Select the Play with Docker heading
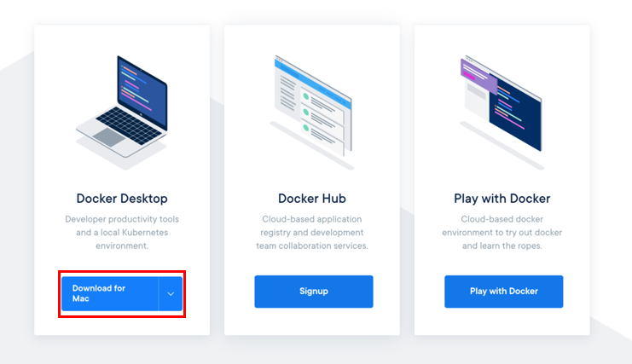Viewport: 632px width, 364px height. coord(502,199)
